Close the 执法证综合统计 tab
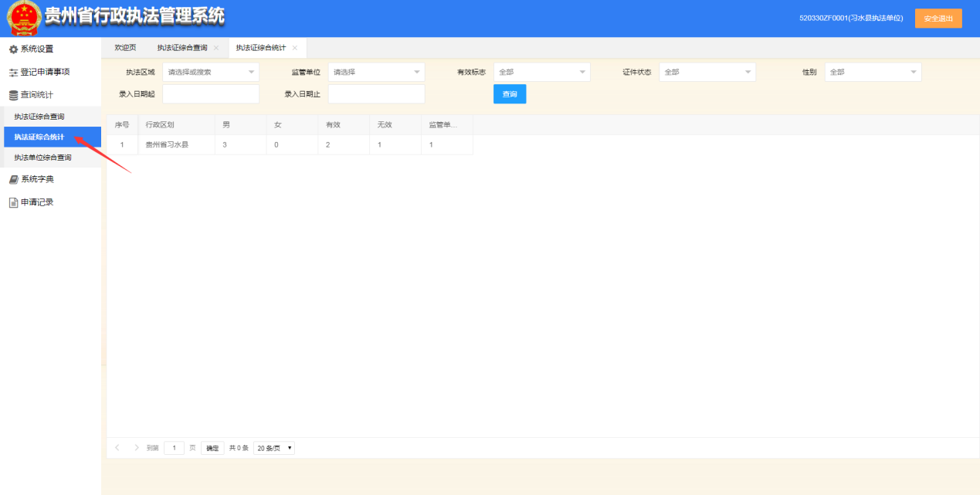This screenshot has height=495, width=980. (x=295, y=48)
